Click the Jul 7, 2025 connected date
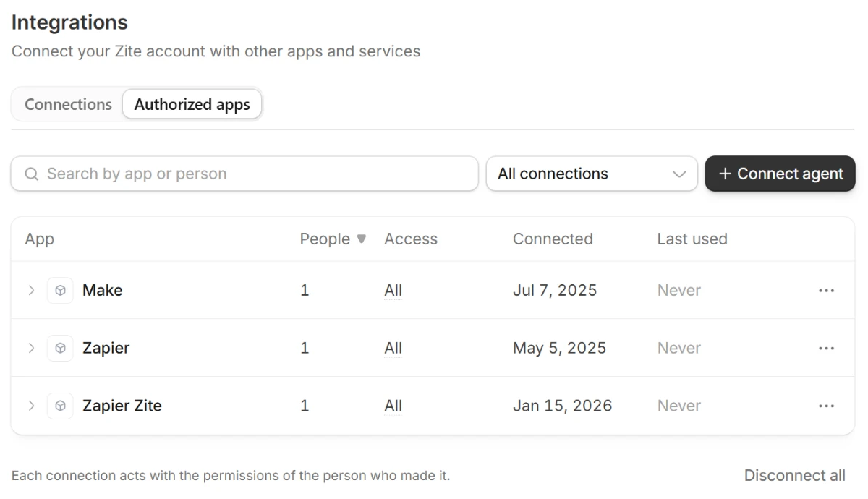This screenshot has width=868, height=499. coord(555,290)
